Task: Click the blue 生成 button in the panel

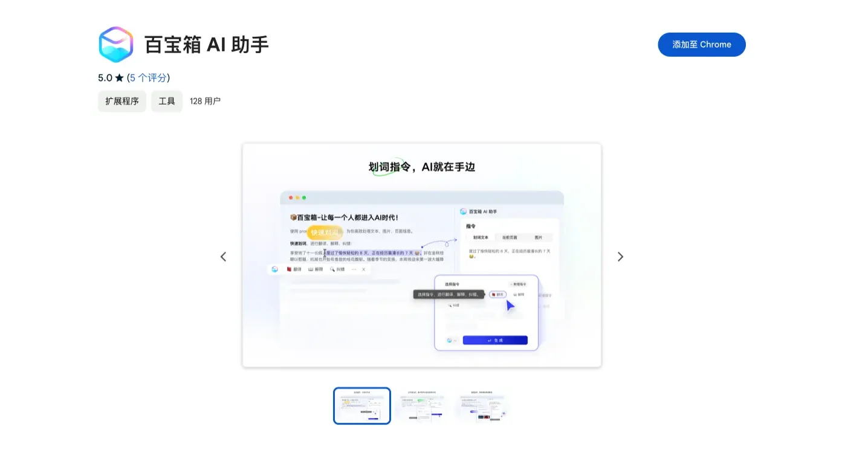Action: (x=495, y=340)
